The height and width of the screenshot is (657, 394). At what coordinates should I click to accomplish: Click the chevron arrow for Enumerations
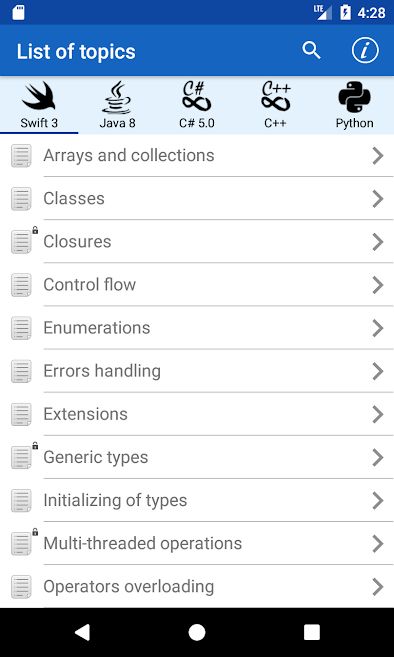(378, 328)
